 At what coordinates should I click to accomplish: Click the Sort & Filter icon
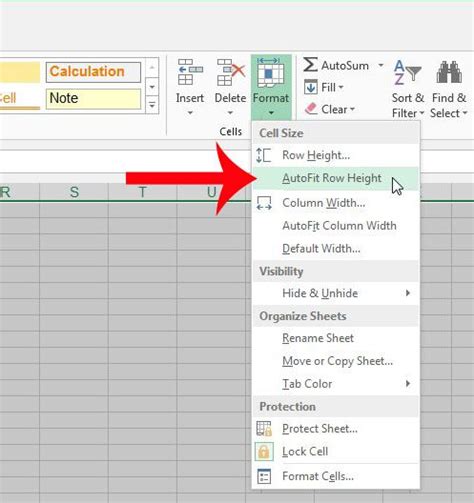click(407, 72)
